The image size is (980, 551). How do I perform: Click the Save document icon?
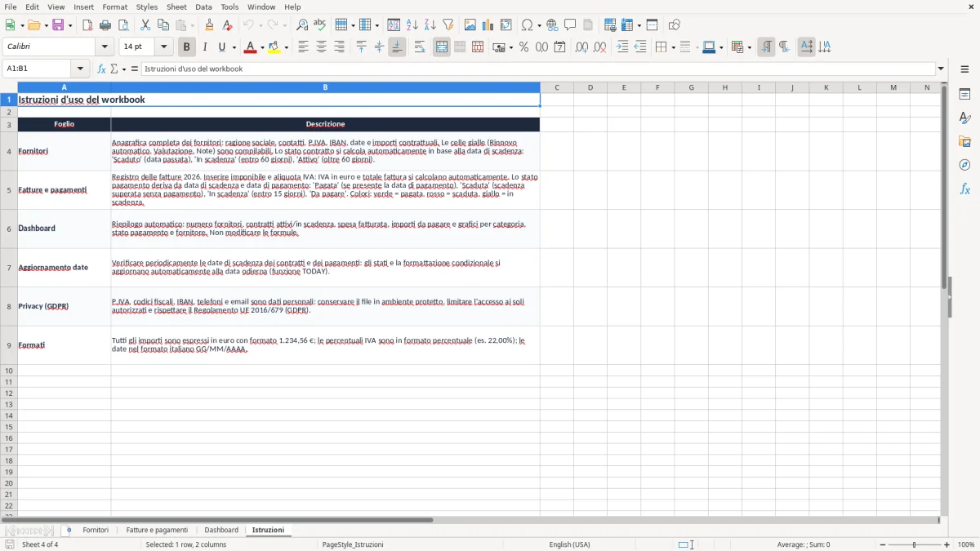coord(58,25)
